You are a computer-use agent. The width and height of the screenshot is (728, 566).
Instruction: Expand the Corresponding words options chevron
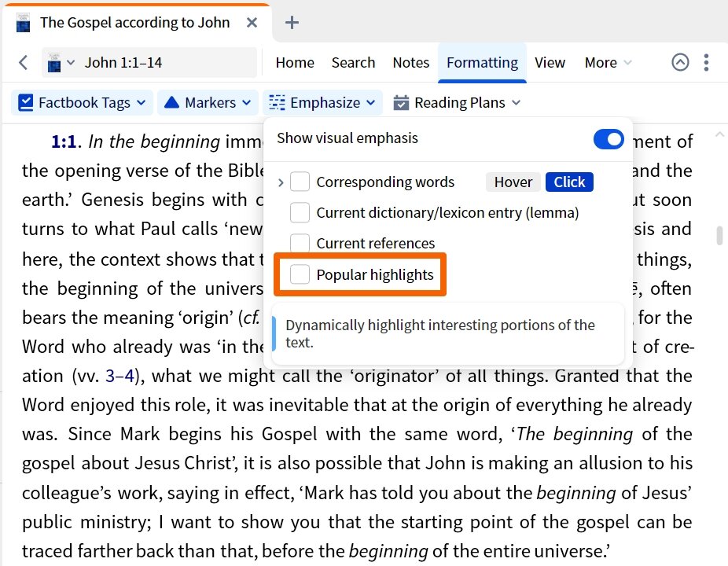tap(281, 182)
